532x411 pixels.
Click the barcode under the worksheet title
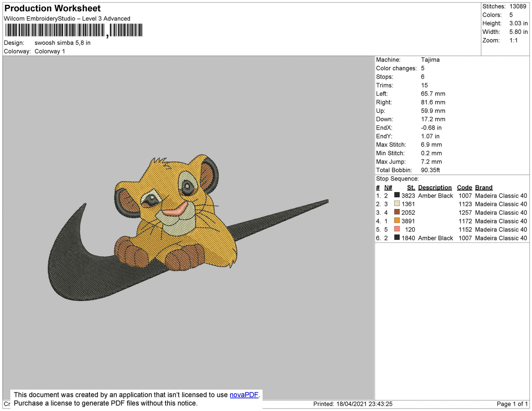point(74,30)
